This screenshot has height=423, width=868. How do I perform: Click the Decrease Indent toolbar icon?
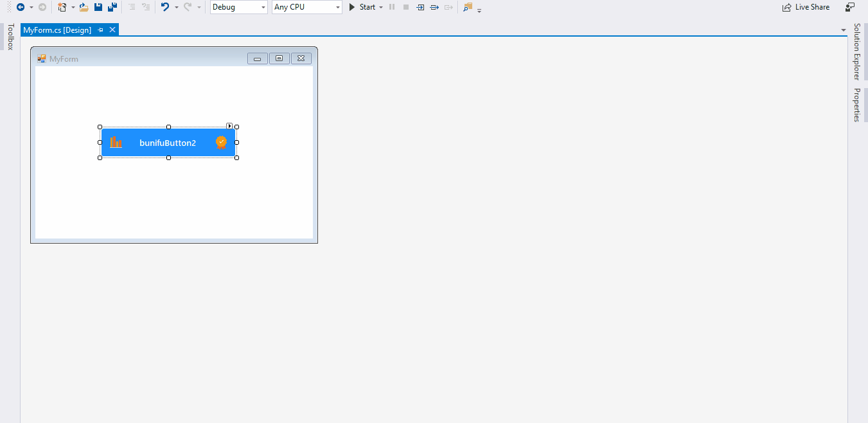132,7
